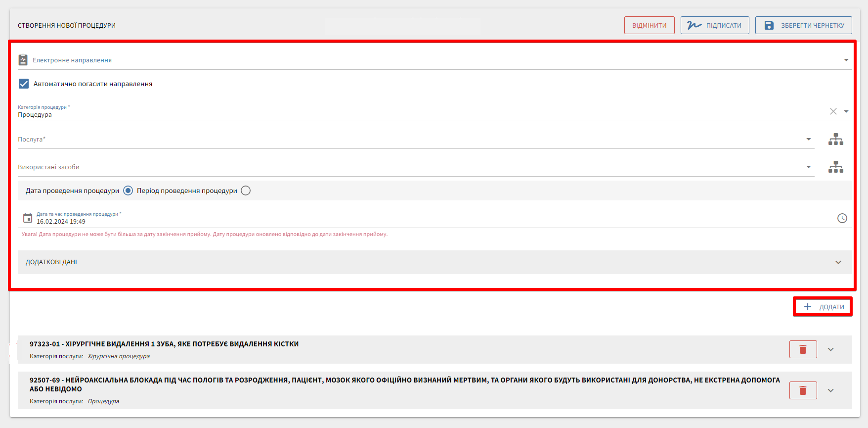868x428 pixels.
Task: Delete procedure 92507-69 with trash icon
Action: (x=803, y=390)
